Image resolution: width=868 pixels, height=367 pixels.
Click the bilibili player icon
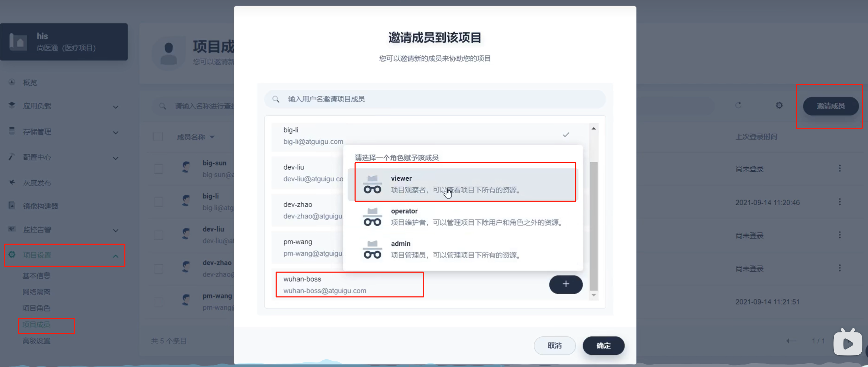pos(848,342)
